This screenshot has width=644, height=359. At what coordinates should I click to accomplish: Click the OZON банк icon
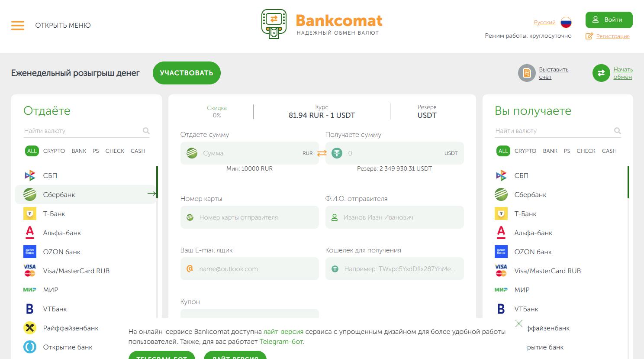point(29,252)
